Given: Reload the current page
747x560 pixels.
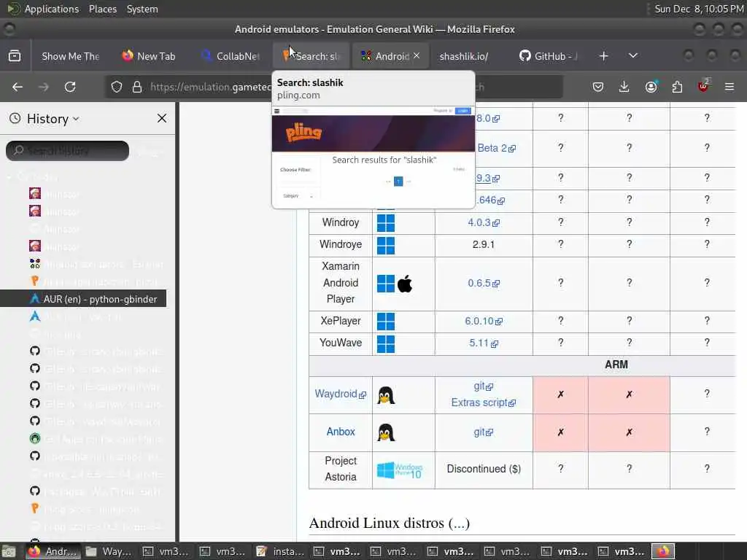Looking at the screenshot, I should (70, 87).
